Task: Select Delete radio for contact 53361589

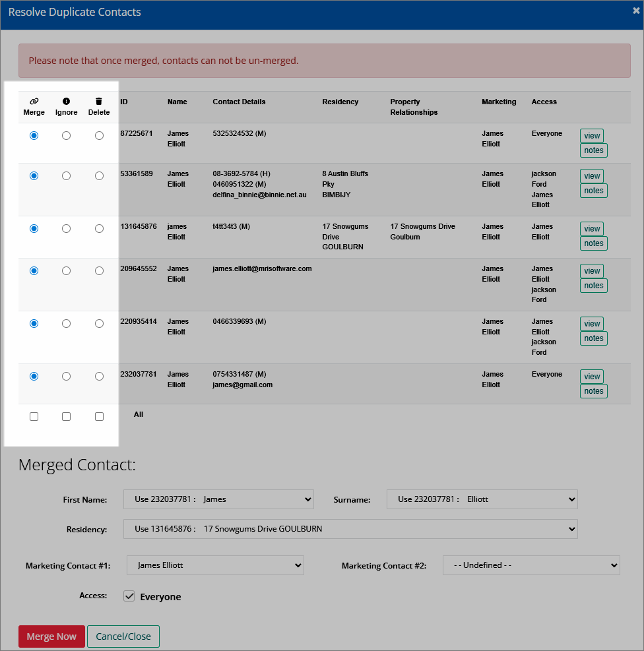Action: click(x=99, y=175)
